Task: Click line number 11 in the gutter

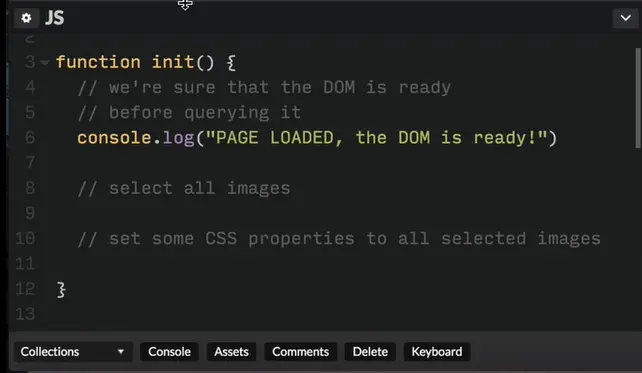Action: pos(25,264)
